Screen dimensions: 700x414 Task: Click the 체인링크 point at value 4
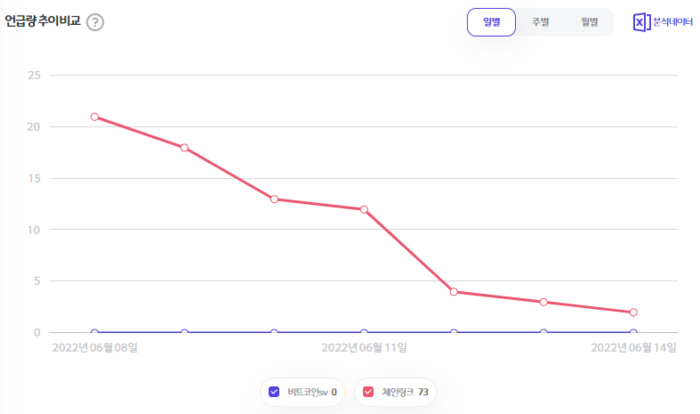pos(454,292)
